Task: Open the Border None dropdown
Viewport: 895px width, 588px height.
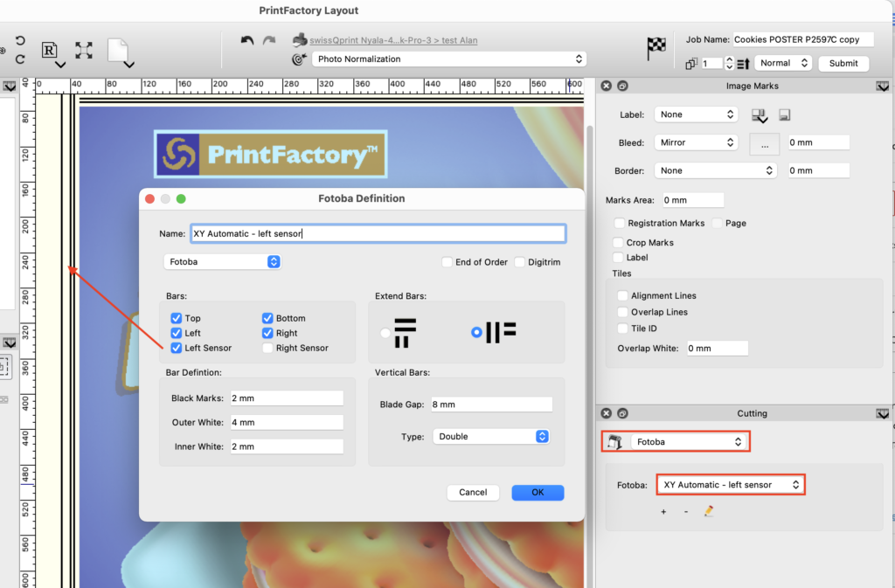Action: point(716,170)
